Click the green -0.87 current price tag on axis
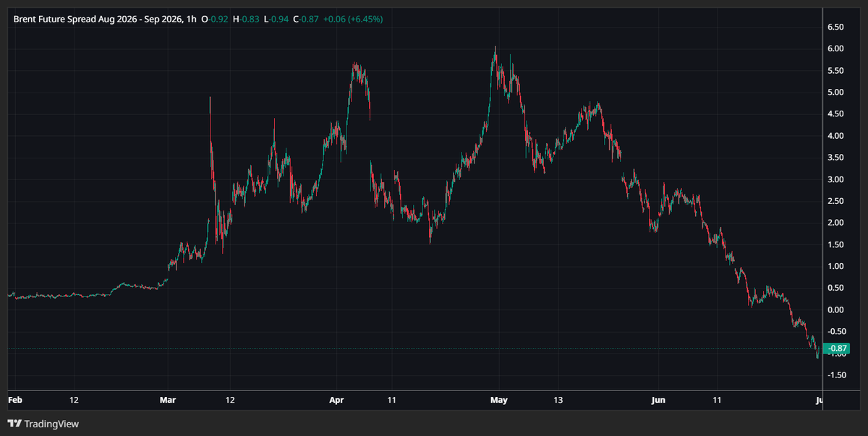 [838, 350]
